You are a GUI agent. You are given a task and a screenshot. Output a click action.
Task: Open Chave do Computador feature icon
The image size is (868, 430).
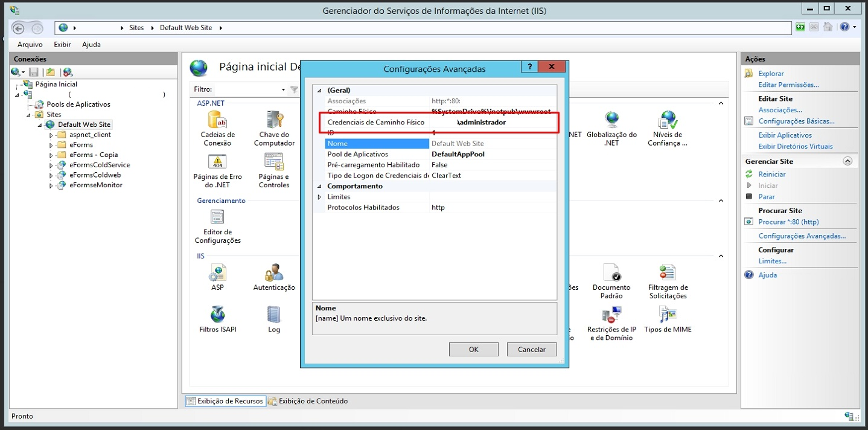(x=274, y=121)
